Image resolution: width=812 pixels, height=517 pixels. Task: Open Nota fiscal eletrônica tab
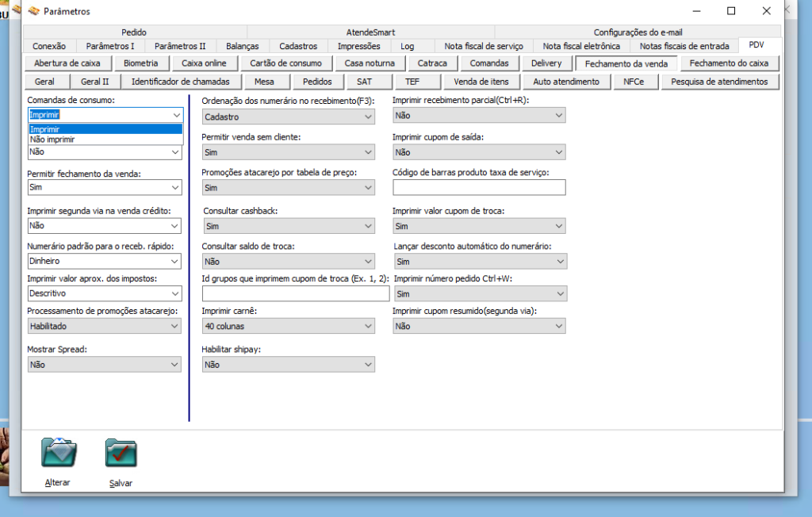click(581, 46)
